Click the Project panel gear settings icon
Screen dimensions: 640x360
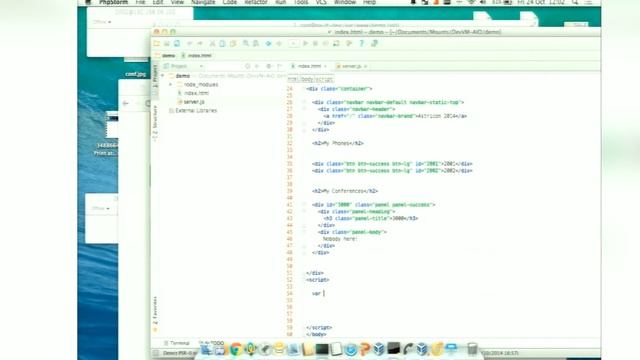point(269,66)
